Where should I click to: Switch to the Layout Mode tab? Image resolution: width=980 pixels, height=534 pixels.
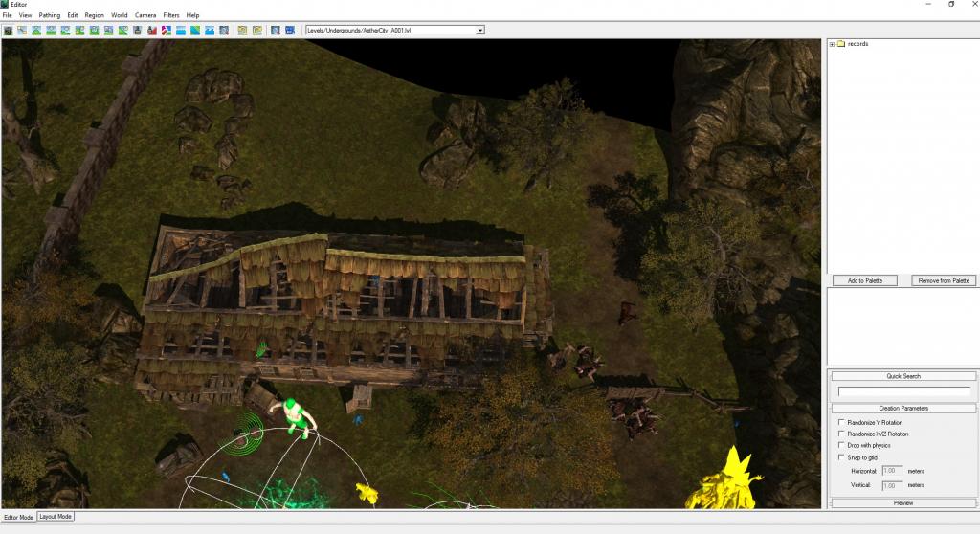point(56,517)
